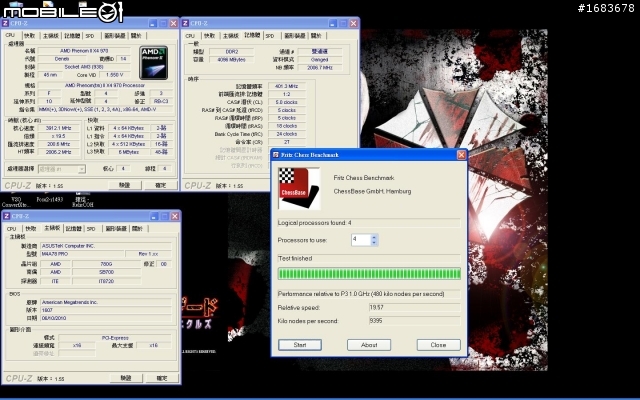
Task: Click the model field M4A78 PRO
Action: click(x=82, y=254)
